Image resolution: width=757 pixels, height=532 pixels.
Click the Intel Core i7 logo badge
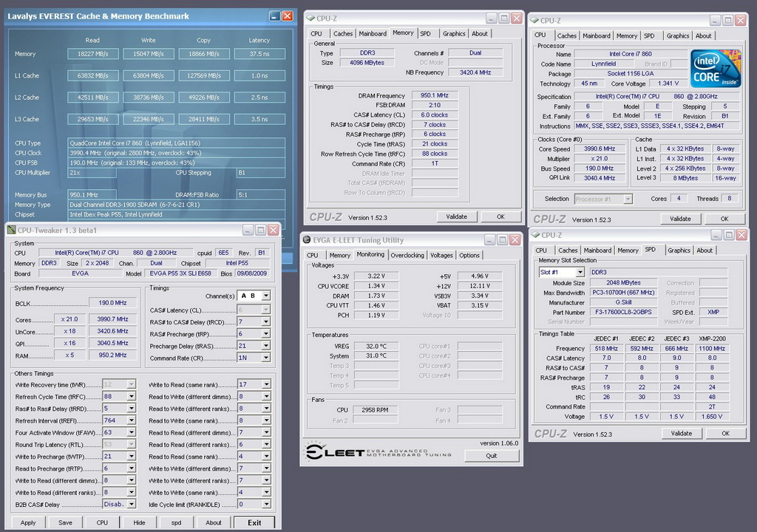click(716, 68)
